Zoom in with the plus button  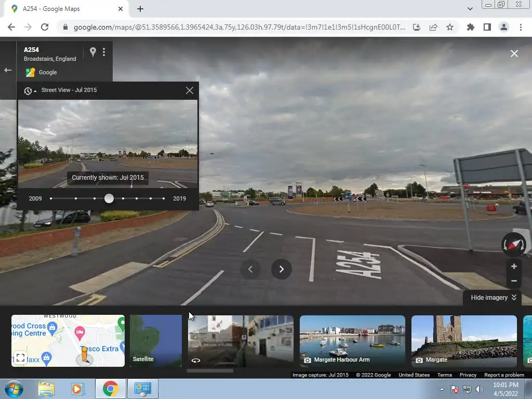coord(514,267)
